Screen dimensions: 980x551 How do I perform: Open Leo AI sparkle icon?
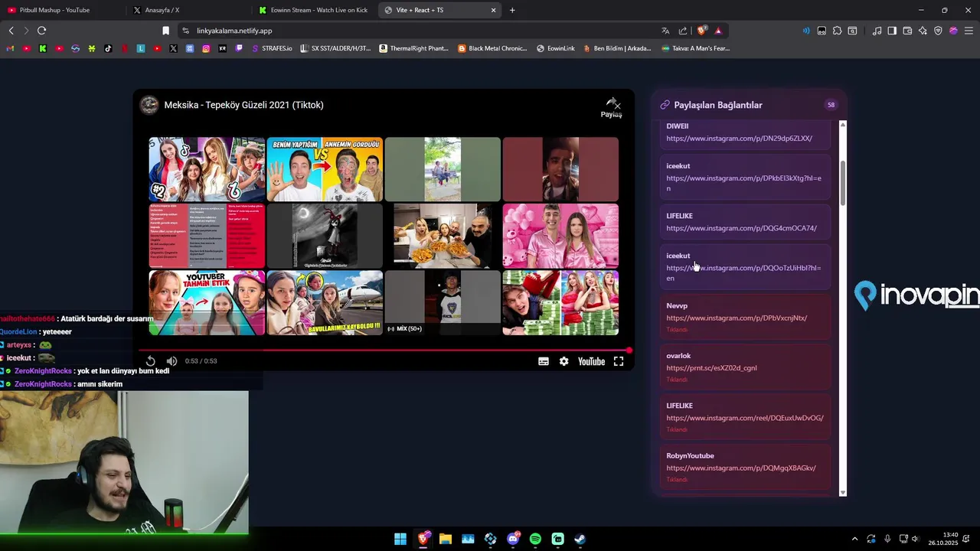click(x=923, y=31)
